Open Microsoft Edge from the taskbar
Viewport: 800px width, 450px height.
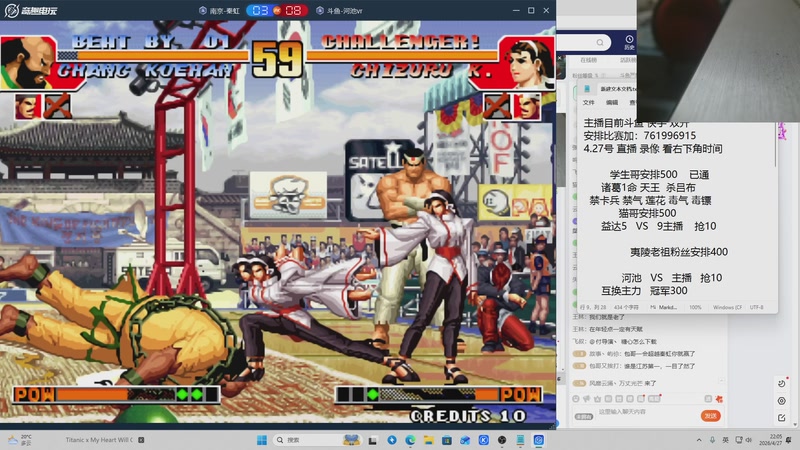[410, 440]
